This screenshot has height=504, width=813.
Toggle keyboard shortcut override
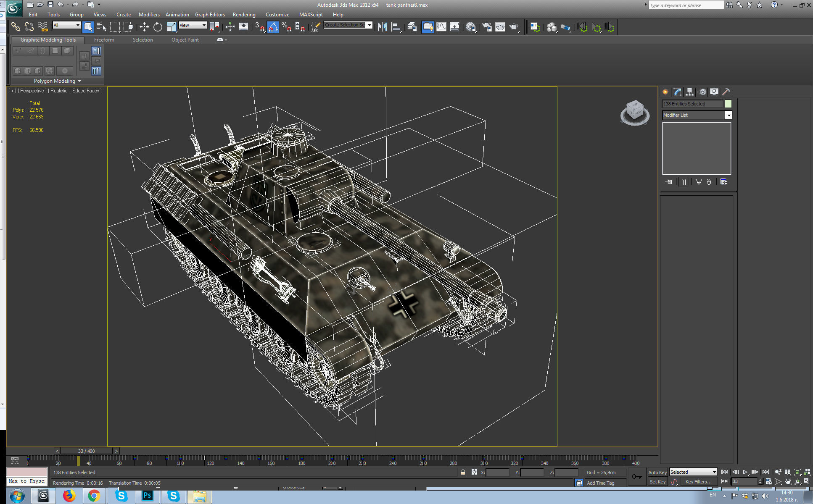243,27
